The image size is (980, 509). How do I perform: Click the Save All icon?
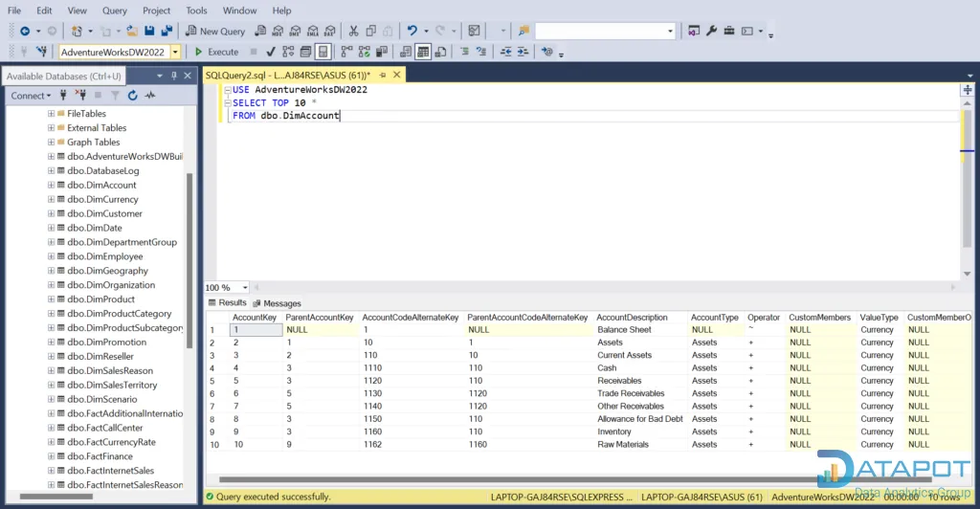(x=167, y=31)
